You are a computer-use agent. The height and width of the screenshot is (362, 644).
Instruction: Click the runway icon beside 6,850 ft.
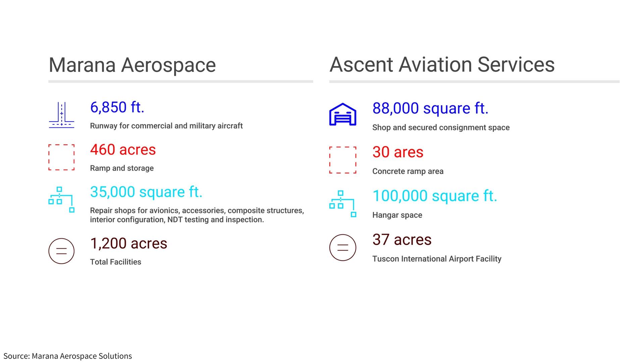(62, 115)
